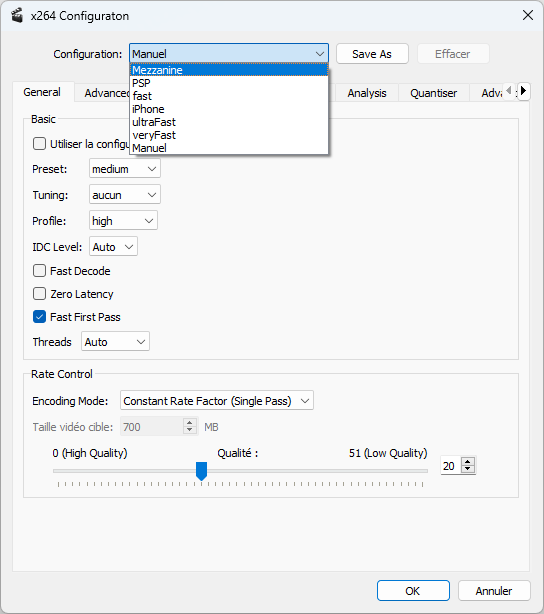Enable the Zero Latency checkbox
This screenshot has width=544, height=614.
(x=39, y=294)
